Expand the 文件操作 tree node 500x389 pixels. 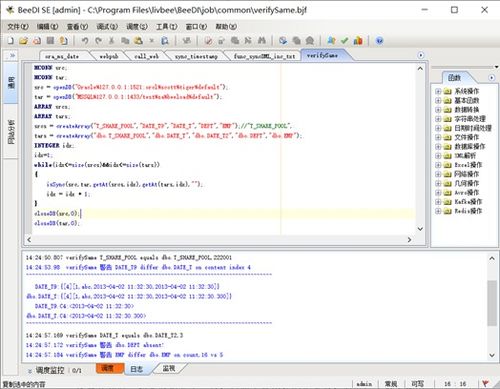(438, 137)
